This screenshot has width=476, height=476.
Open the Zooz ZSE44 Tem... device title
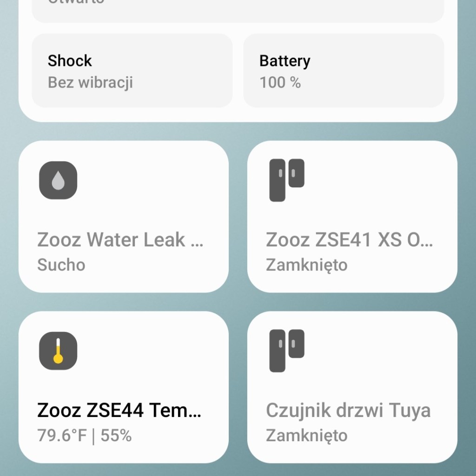[x=119, y=411]
